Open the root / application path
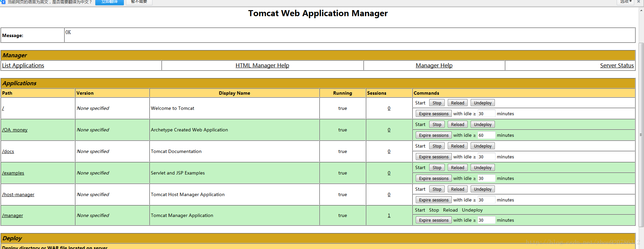Screen dimensions: 644x249 tap(3, 108)
